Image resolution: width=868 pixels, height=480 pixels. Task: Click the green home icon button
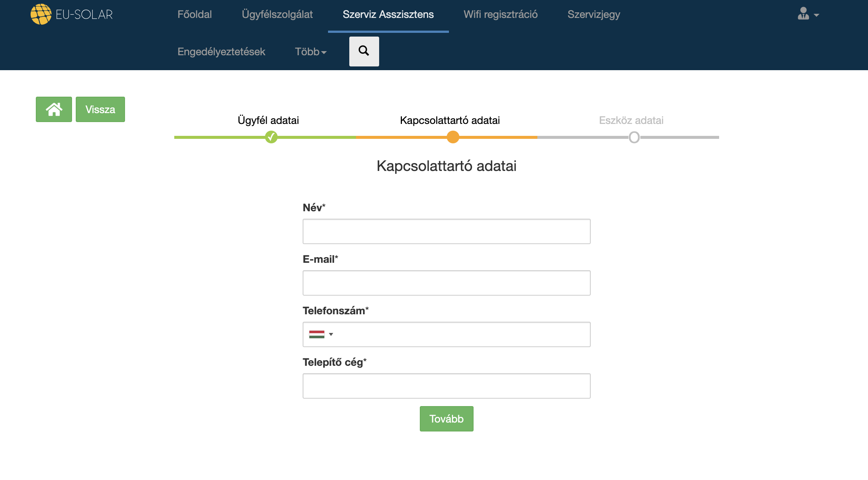point(54,109)
